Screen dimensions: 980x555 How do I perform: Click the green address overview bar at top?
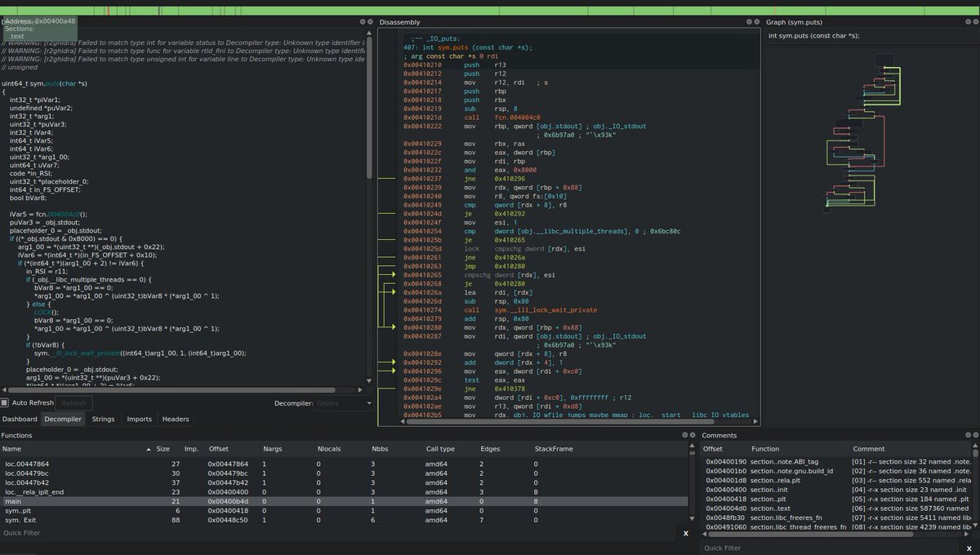[x=490, y=10]
